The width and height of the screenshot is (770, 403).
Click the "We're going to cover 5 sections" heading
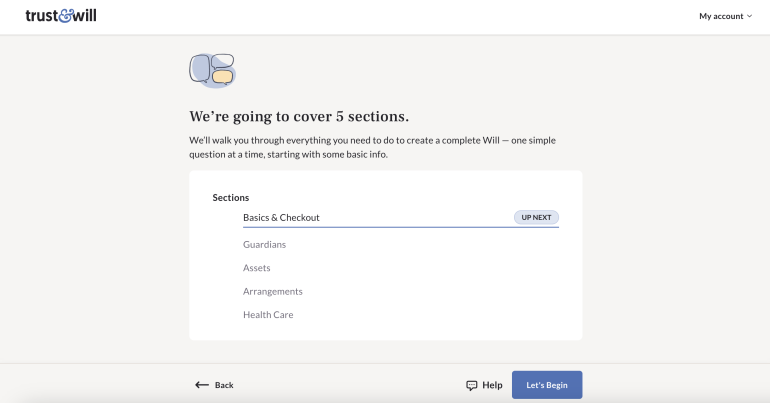click(299, 116)
